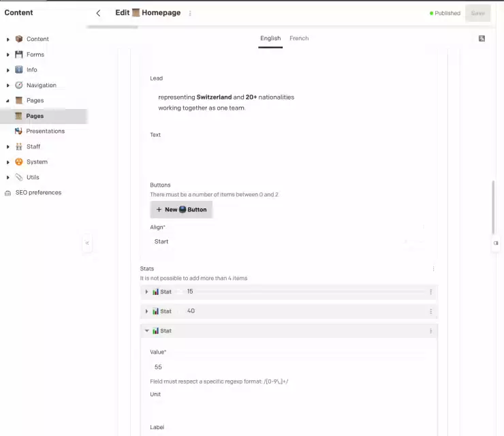
Task: Switch to the French tab
Action: [299, 38]
